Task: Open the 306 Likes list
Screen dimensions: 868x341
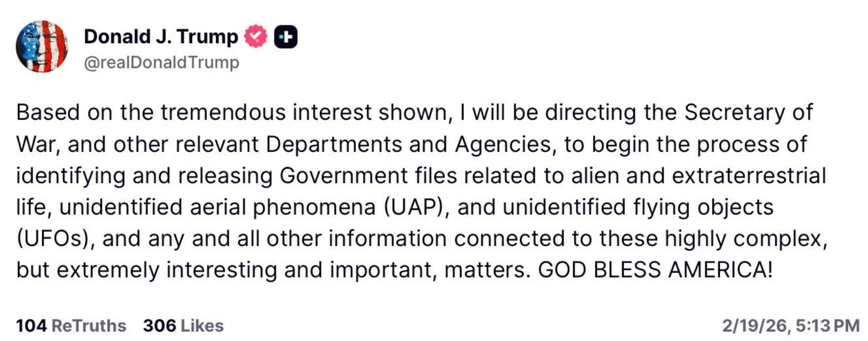Action: 183,326
